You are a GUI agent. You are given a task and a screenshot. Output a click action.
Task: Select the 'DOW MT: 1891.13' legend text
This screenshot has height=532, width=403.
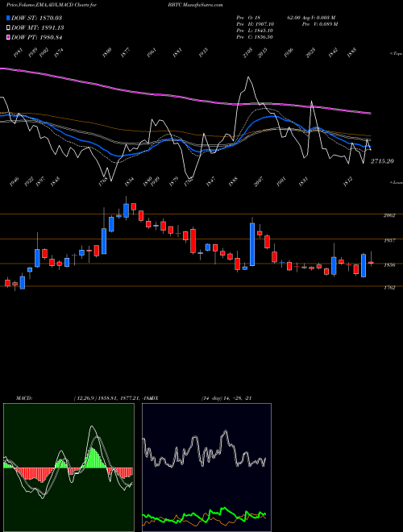click(x=38, y=28)
